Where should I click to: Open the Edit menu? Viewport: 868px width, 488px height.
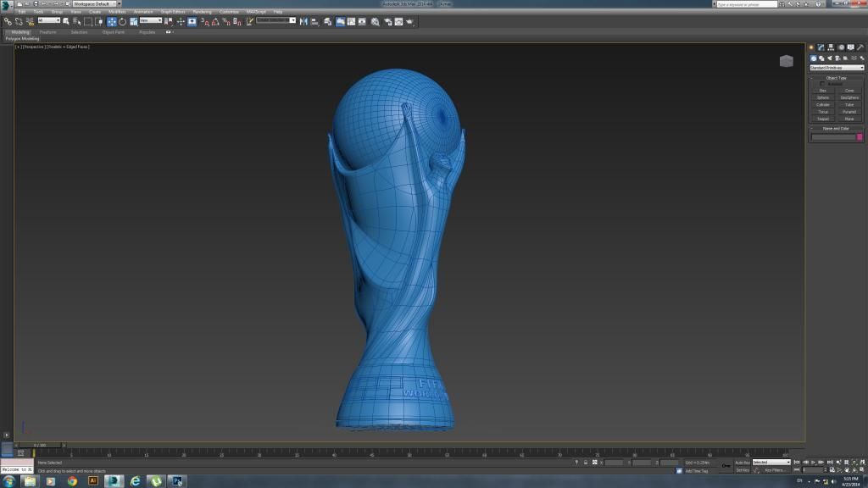(22, 12)
